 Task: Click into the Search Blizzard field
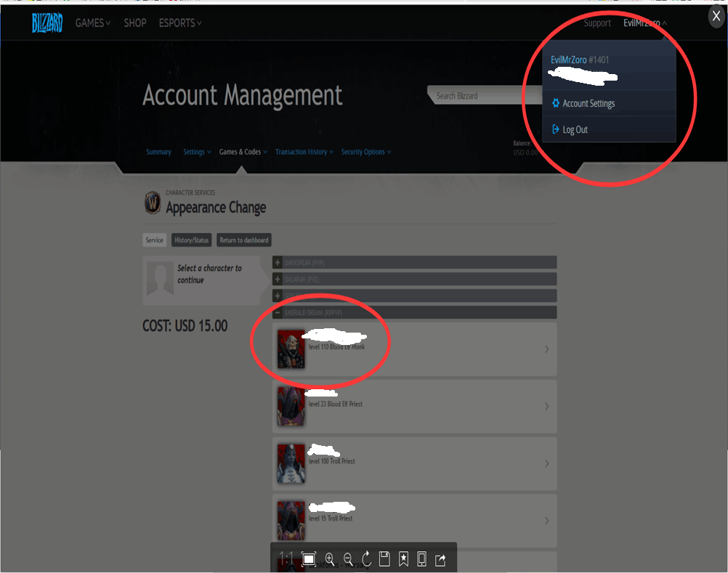tap(483, 96)
